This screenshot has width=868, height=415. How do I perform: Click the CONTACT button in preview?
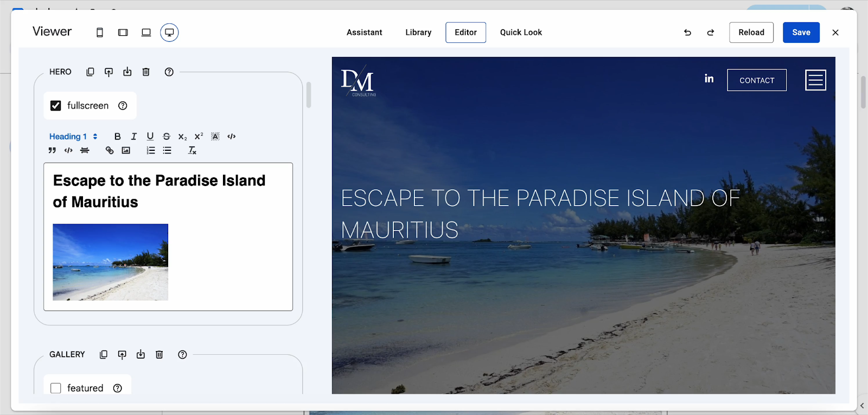pos(757,80)
